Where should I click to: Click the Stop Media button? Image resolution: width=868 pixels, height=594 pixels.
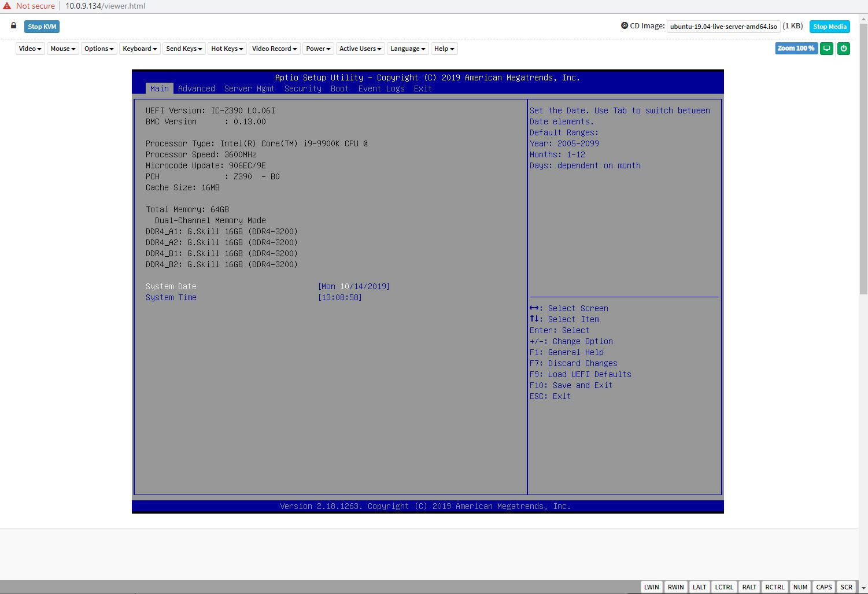pyautogui.click(x=829, y=27)
